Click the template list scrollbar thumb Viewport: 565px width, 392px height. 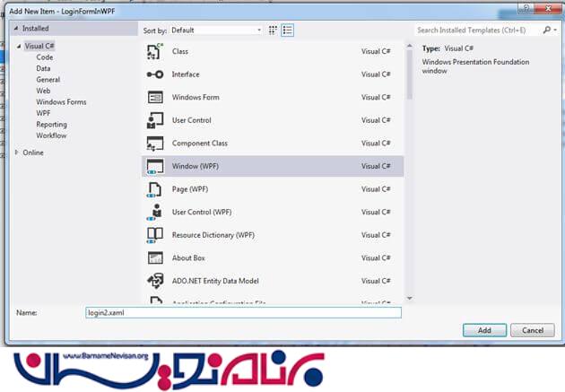409,74
